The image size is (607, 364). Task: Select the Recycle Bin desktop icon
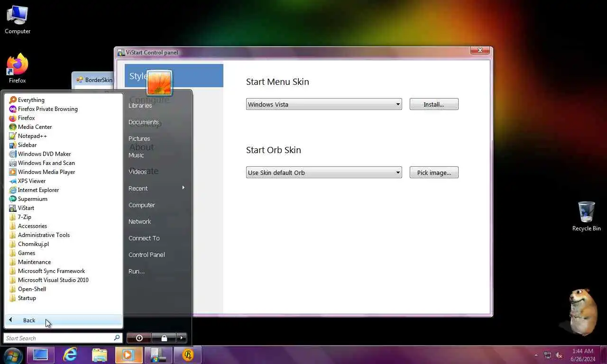[586, 216]
